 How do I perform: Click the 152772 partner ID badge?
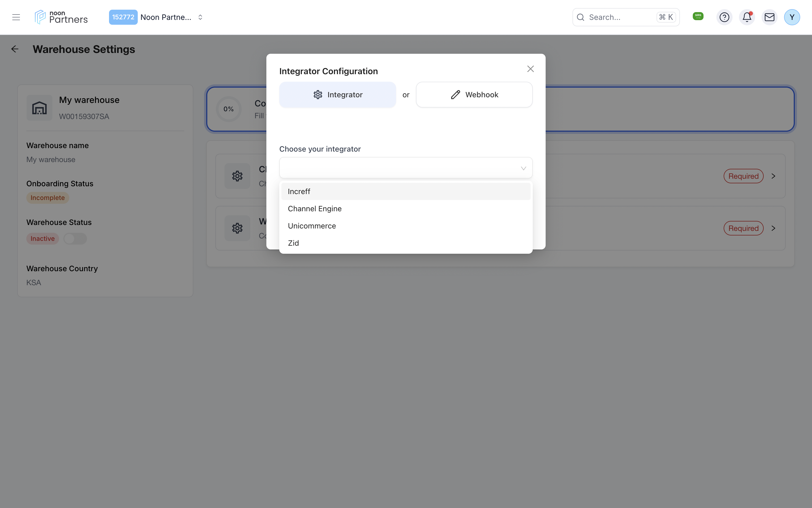(123, 17)
